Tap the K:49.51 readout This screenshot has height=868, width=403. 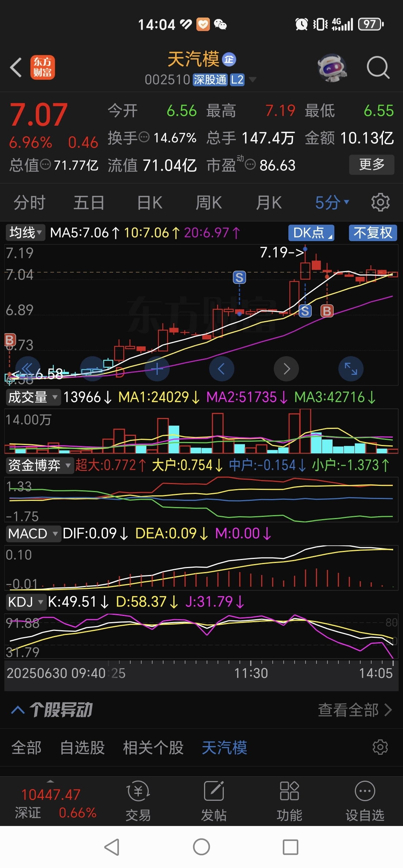[78, 602]
